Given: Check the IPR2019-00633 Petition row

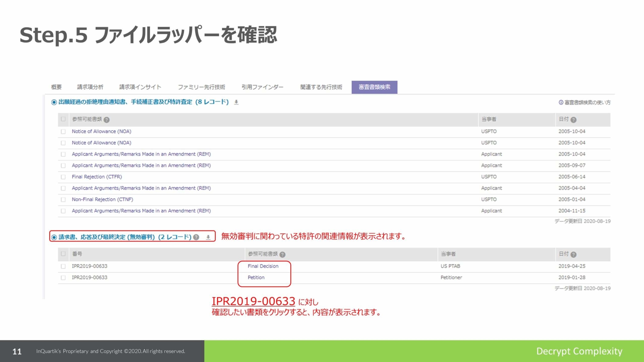Looking at the screenshot, I should click(x=63, y=278).
